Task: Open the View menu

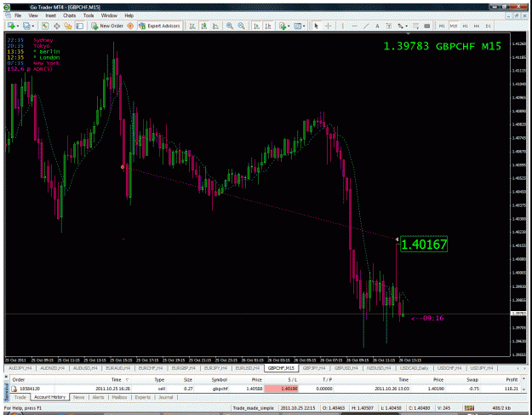Action: pyautogui.click(x=33, y=15)
